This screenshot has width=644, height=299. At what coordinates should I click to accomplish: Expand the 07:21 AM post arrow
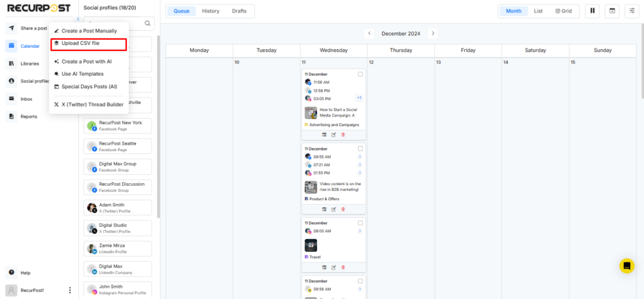point(360,165)
